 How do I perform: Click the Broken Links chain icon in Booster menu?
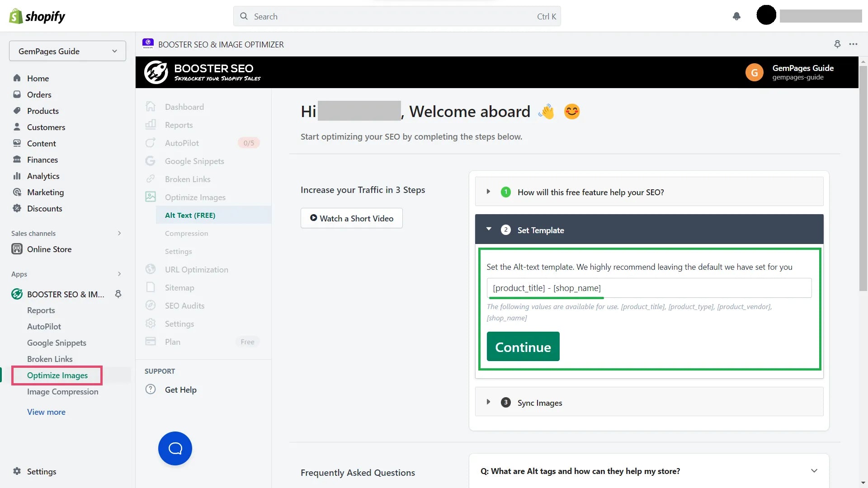point(151,179)
